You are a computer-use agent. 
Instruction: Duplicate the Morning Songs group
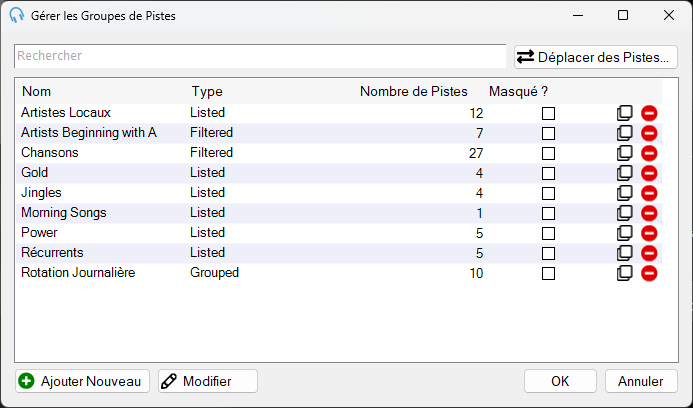click(x=624, y=213)
